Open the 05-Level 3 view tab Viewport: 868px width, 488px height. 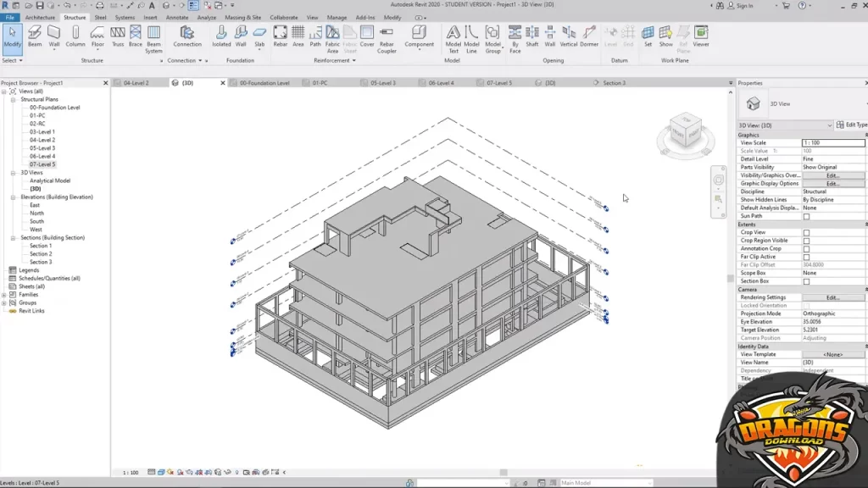coord(382,83)
